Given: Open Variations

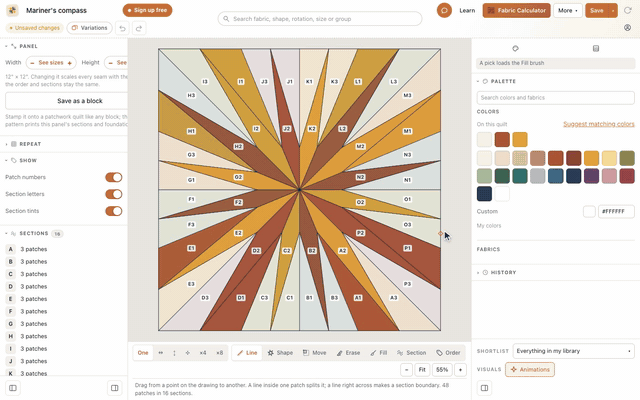Looking at the screenshot, I should [89, 28].
